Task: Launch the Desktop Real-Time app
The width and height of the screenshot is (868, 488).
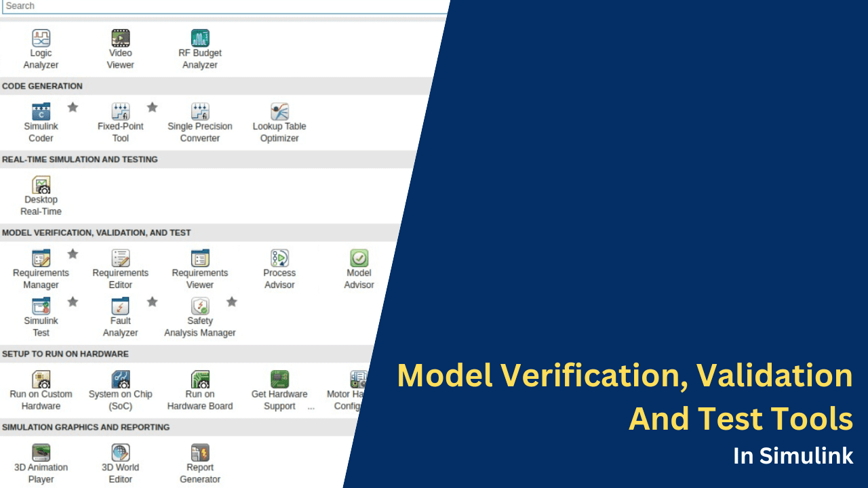Action: point(41,196)
